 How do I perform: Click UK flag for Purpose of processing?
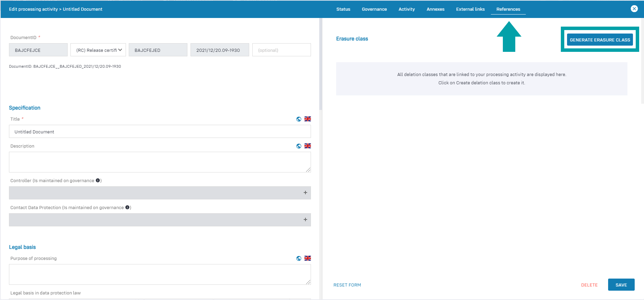[x=308, y=258]
